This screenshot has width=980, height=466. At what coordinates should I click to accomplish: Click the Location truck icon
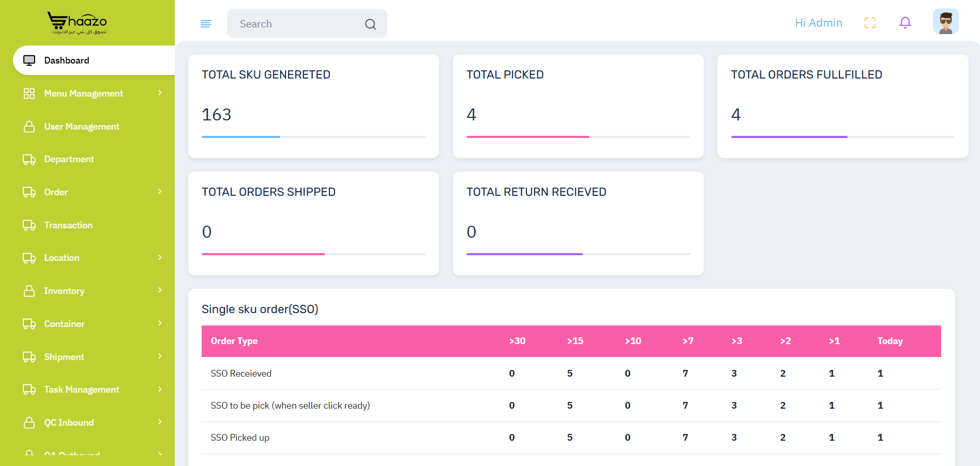(29, 258)
